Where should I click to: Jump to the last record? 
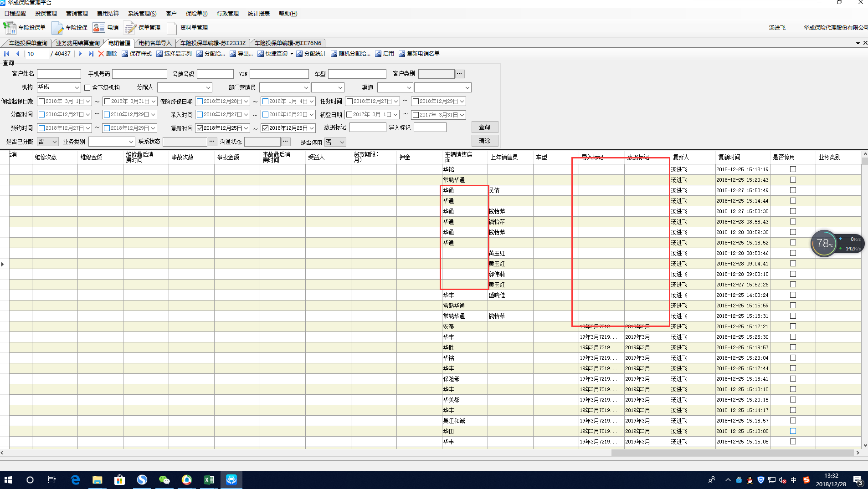pyautogui.click(x=91, y=54)
